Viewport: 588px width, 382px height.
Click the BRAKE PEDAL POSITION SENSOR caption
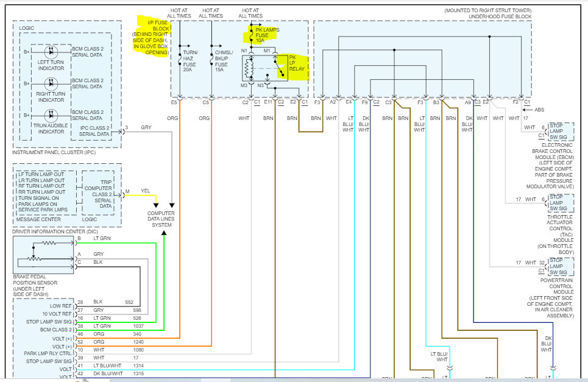35,286
